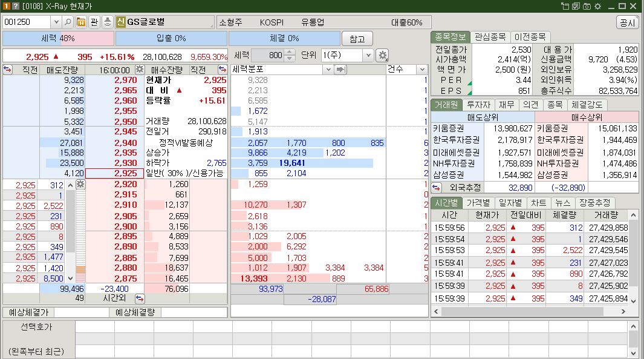Switch to the 관심종목 tab

tap(490, 37)
